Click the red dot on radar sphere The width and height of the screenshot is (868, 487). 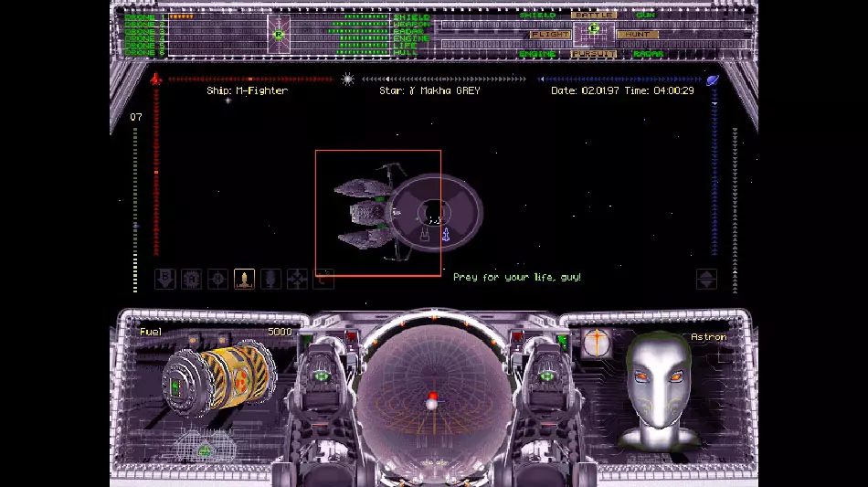click(x=433, y=397)
